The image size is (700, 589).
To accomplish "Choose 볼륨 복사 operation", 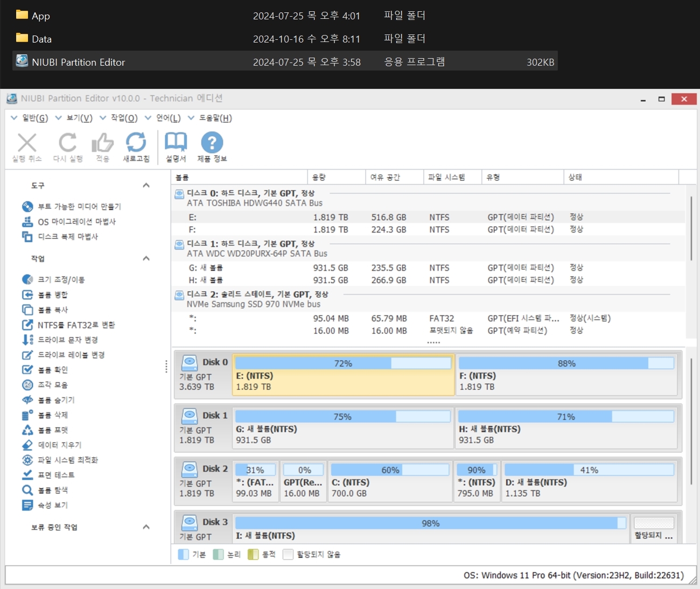I will (45, 310).
